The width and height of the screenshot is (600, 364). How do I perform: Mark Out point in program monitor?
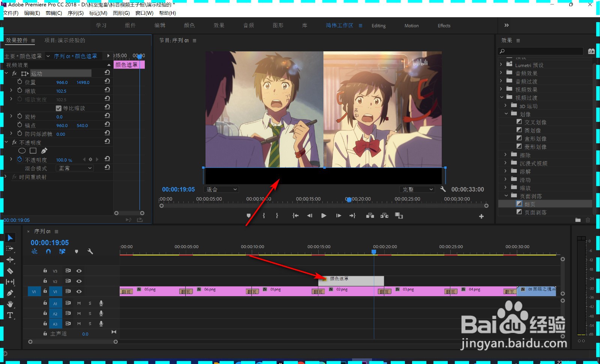(x=277, y=216)
